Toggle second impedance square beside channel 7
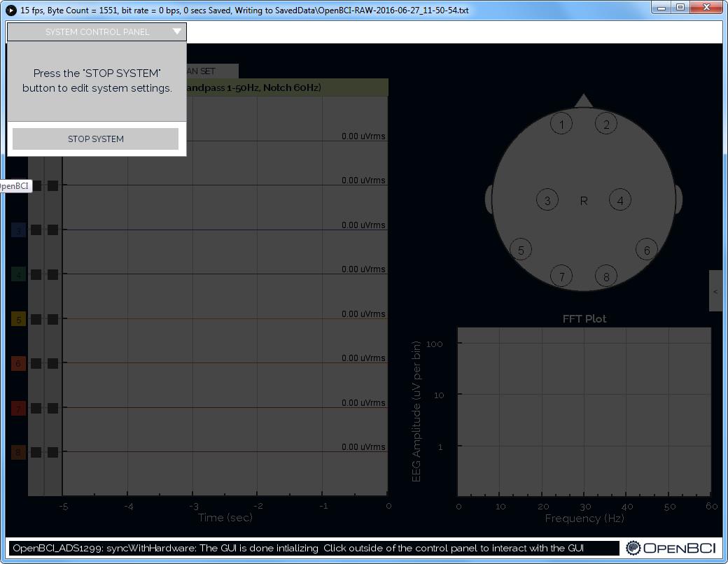 point(53,408)
